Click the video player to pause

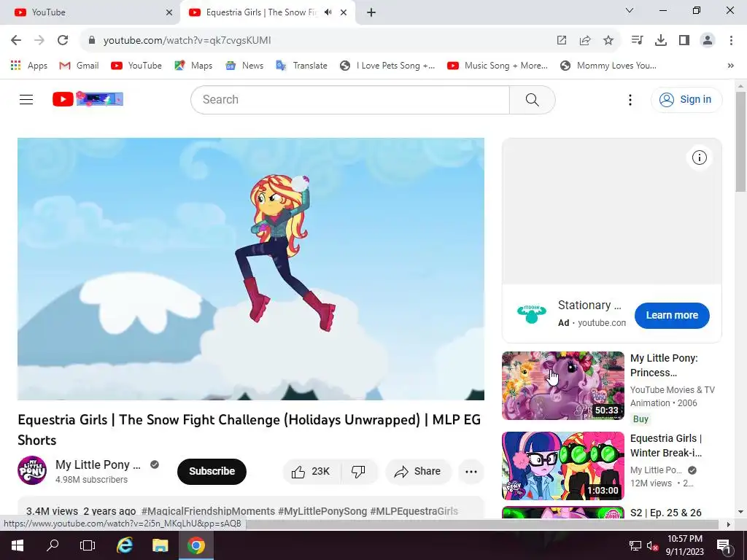251,269
